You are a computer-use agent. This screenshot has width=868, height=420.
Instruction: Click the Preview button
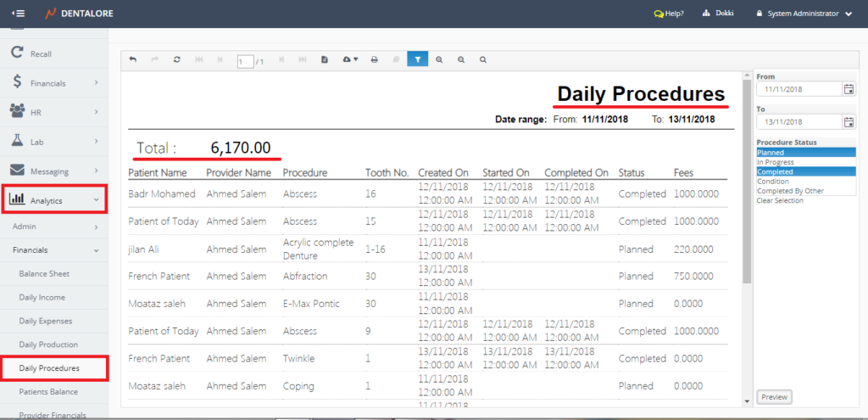[774, 397]
